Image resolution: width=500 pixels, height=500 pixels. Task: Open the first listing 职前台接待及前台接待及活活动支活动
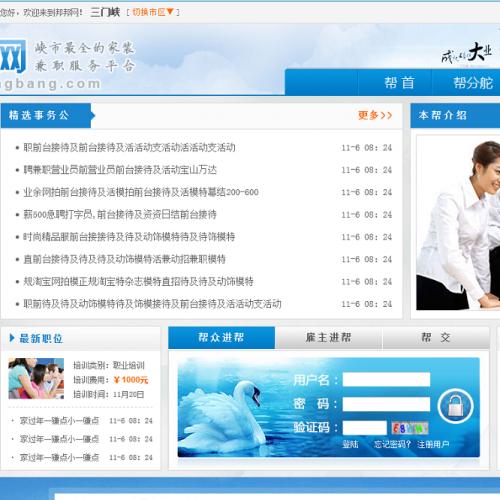129,148
